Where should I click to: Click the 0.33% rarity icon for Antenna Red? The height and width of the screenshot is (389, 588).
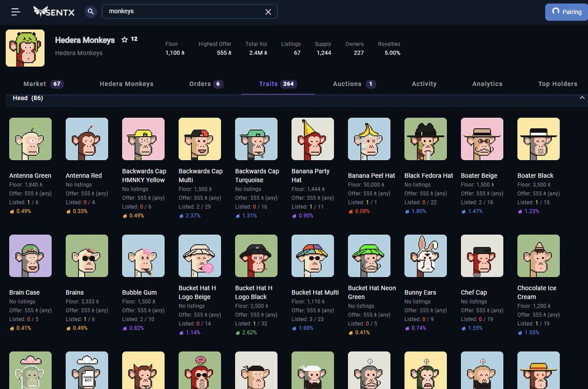pos(69,211)
